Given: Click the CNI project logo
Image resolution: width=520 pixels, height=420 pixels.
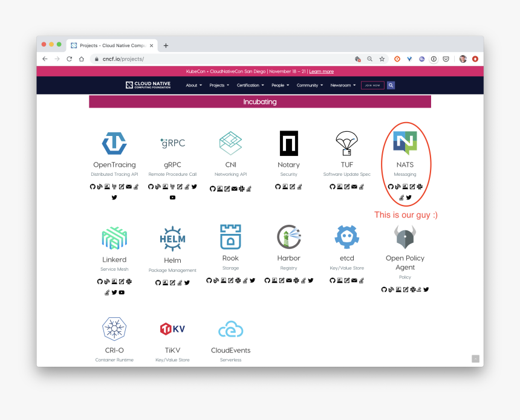Looking at the screenshot, I should 230,143.
